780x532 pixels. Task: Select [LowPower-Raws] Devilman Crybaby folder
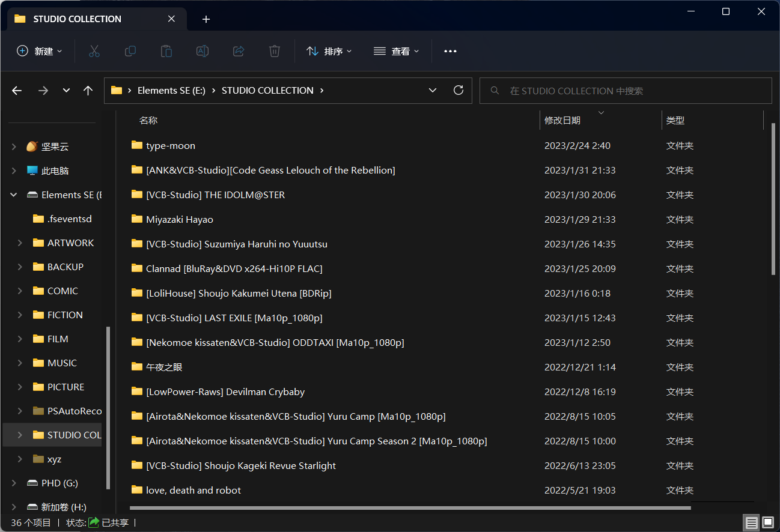coord(225,391)
